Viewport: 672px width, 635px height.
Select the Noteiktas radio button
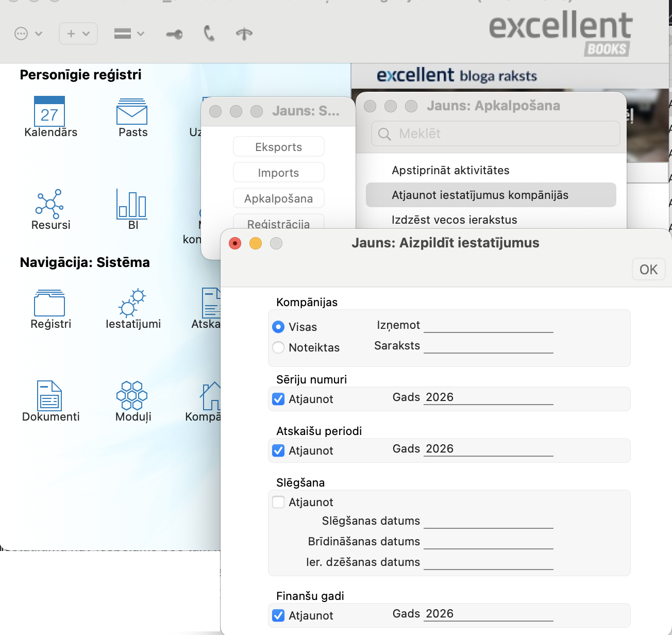(x=278, y=347)
